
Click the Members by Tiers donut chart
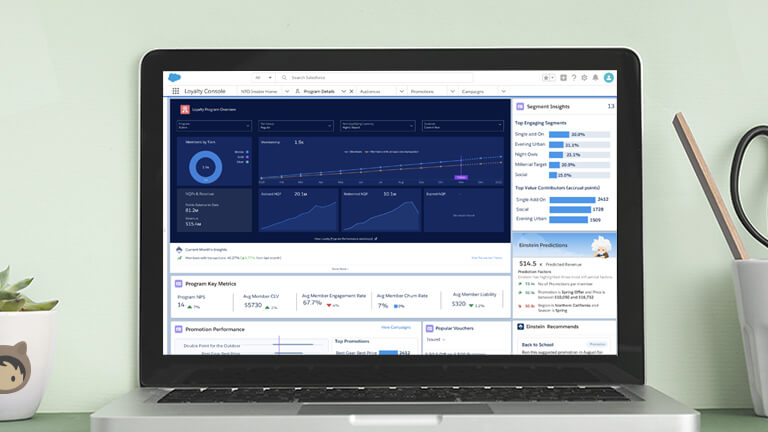point(206,167)
